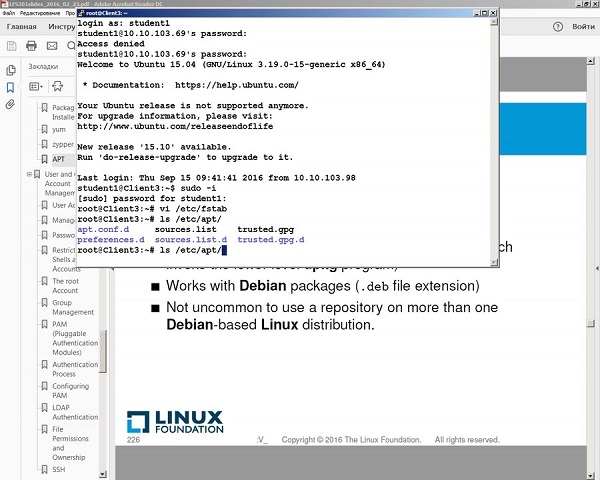Screen dimensions: 600x480
Task: Collapse the 'User and Account Management' bookmark group
Action: [x=29, y=175]
